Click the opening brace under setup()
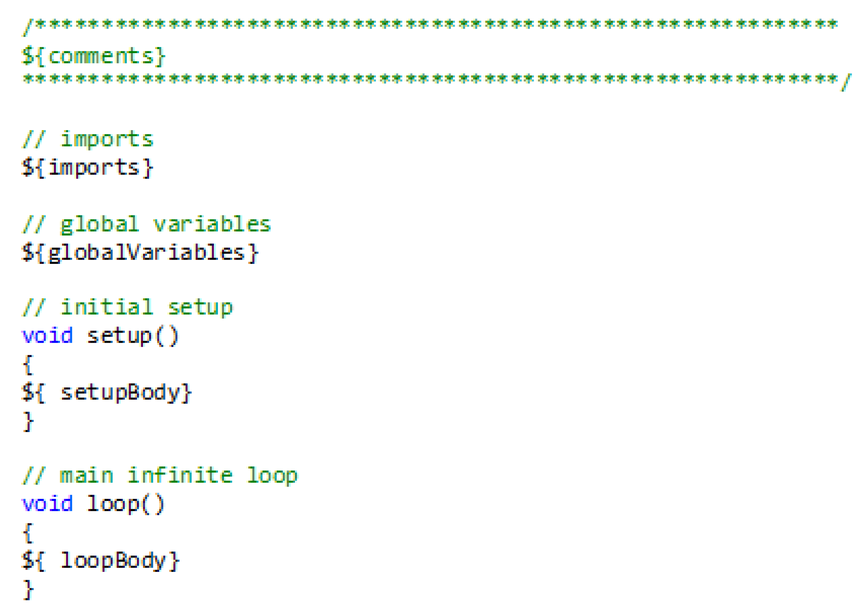The height and width of the screenshot is (612, 868). 28,364
